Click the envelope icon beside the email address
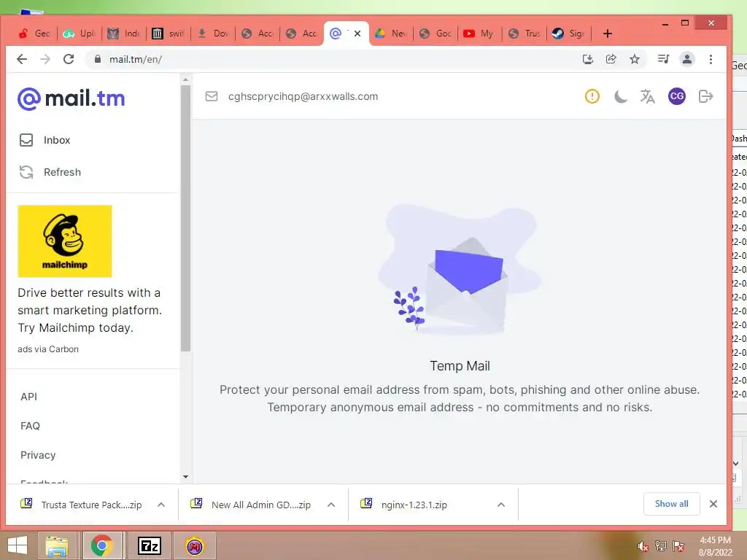 click(212, 96)
